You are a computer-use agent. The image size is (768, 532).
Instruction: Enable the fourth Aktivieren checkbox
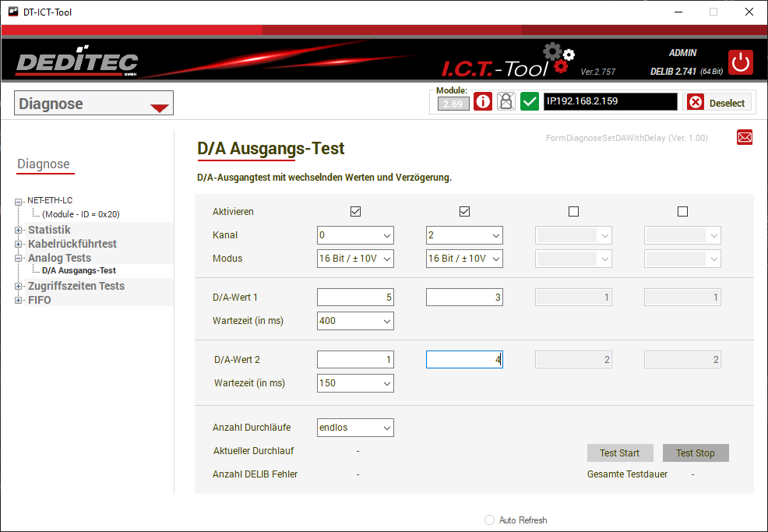pos(683,211)
